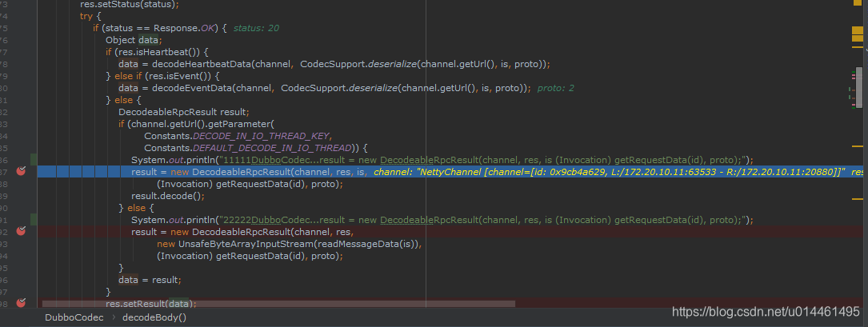Image resolution: width=868 pixels, height=327 pixels.
Task: Click result.decode(); statement
Action: pyautogui.click(x=168, y=196)
